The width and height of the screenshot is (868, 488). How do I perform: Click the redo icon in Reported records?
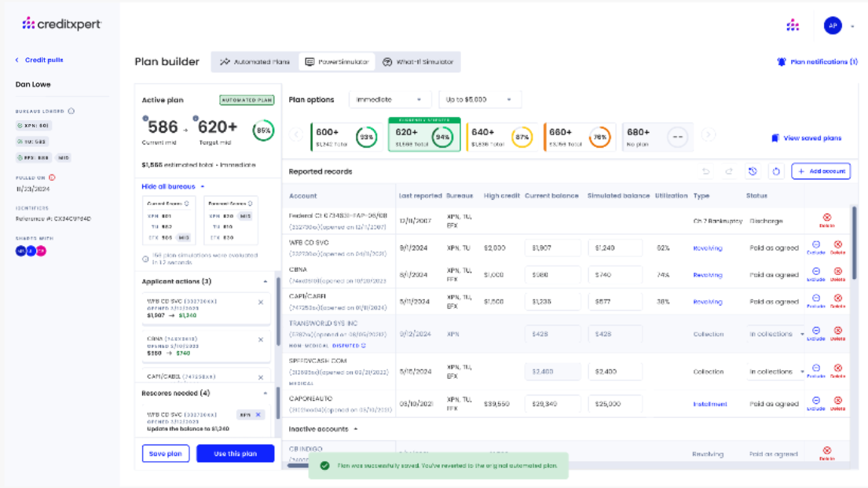tap(729, 171)
